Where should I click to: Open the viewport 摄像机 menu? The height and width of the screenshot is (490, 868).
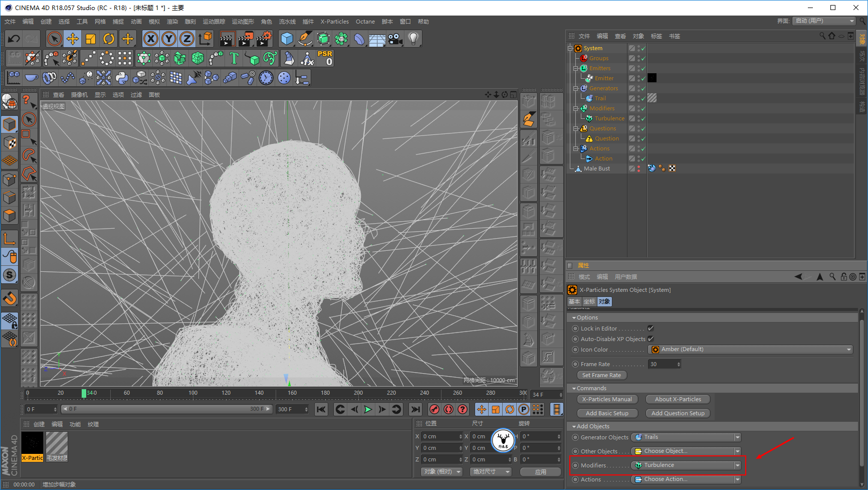click(79, 95)
